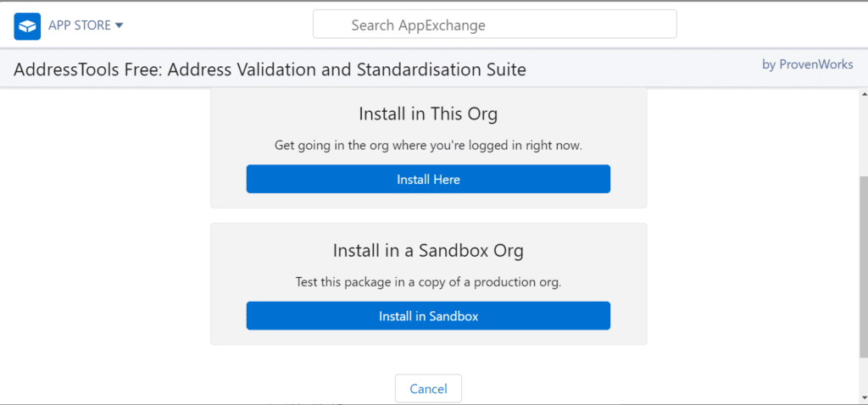
Task: Open the by ProvenWorks publisher link
Action: tap(807, 64)
